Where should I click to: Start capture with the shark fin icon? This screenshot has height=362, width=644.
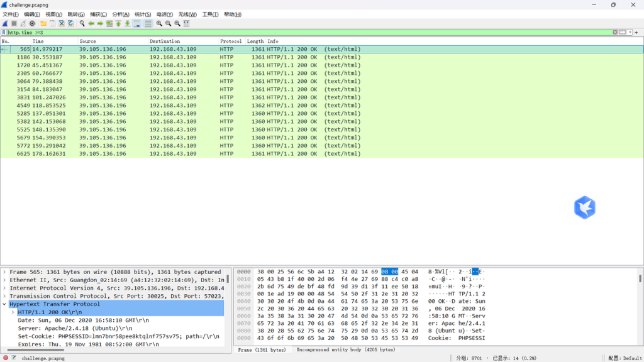[x=5, y=23]
